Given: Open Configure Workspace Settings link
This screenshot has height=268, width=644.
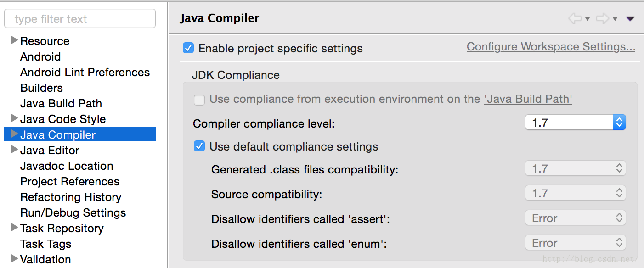Looking at the screenshot, I should [551, 47].
